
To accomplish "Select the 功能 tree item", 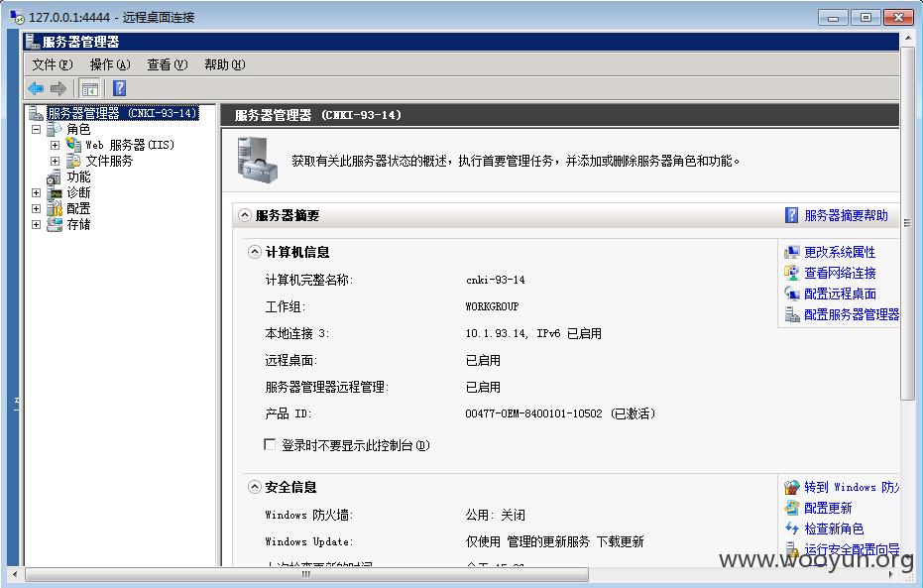I will coord(78,176).
